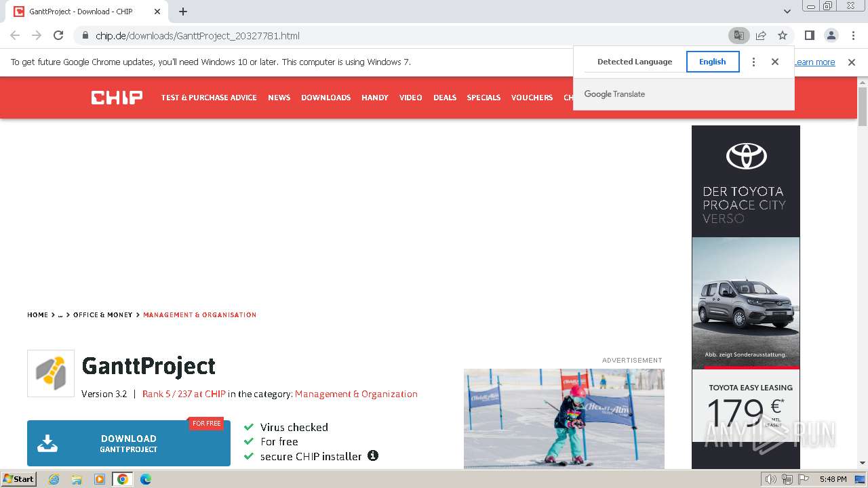Image resolution: width=868 pixels, height=488 pixels.
Task: Launch Internet Explorer from taskbar
Action: coord(54,479)
